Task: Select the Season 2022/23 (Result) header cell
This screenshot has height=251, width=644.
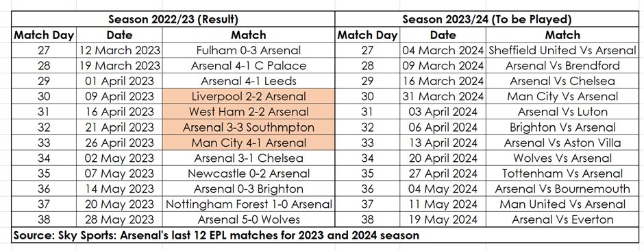Action: [x=173, y=19]
